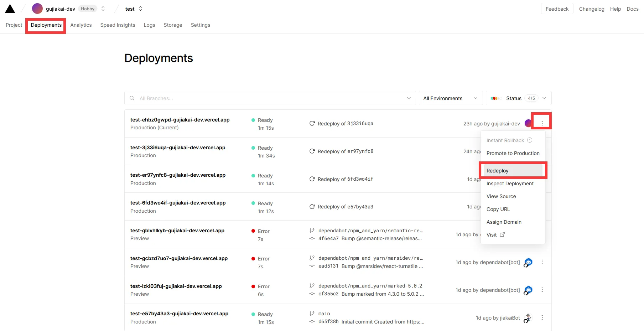The image size is (644, 331).
Task: Open test-e57by43a3-gujiakai-dev.vercel.app deployment
Action: tap(179, 314)
